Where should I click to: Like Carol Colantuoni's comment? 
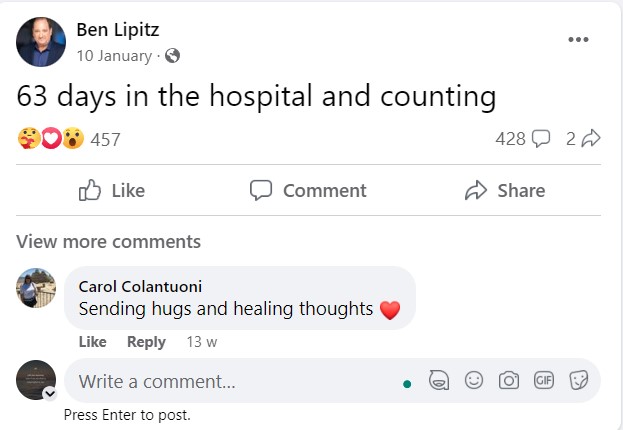92,342
